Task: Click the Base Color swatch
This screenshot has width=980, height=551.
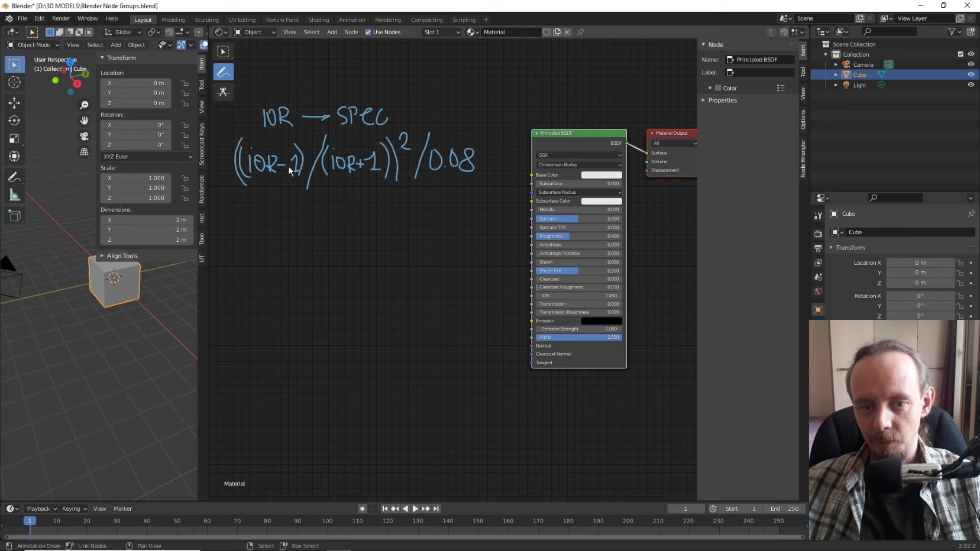Action: [601, 175]
